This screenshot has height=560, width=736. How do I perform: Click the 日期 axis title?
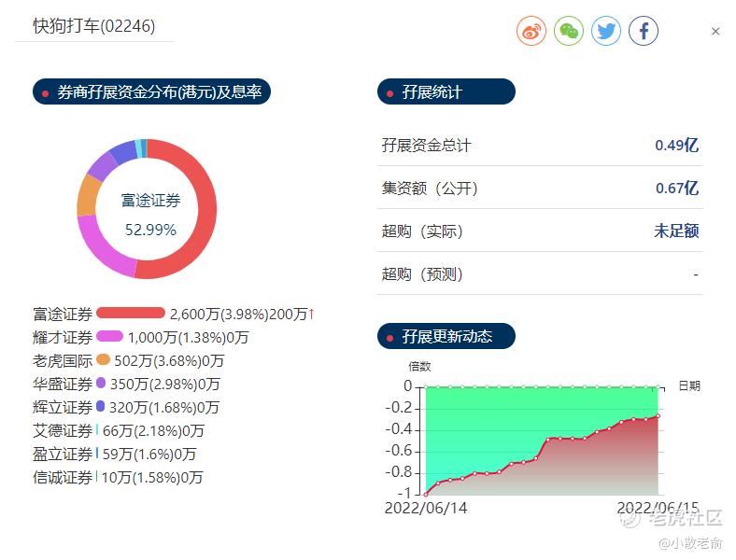click(x=689, y=386)
